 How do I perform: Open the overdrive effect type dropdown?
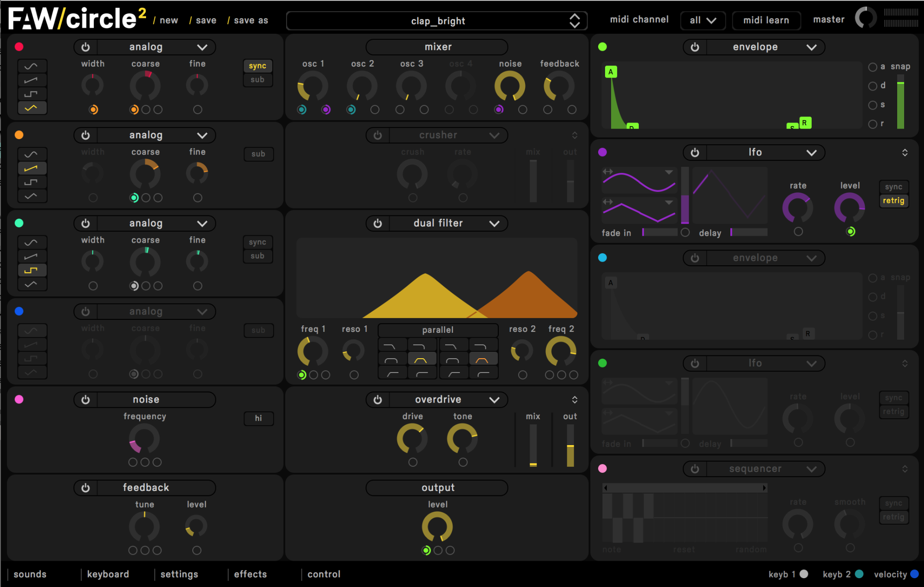click(448, 400)
